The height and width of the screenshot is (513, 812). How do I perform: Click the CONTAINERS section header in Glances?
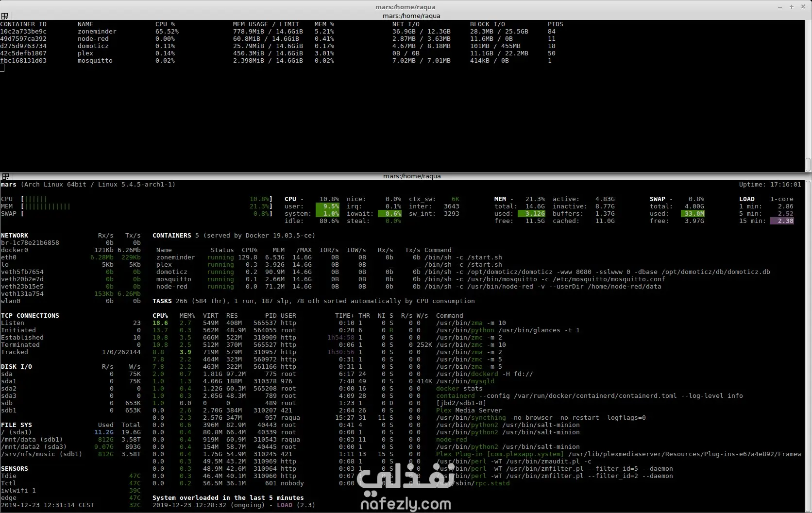click(172, 236)
